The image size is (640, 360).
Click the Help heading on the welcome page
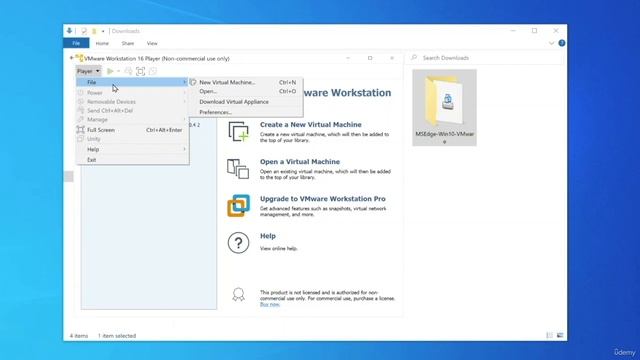click(x=268, y=236)
